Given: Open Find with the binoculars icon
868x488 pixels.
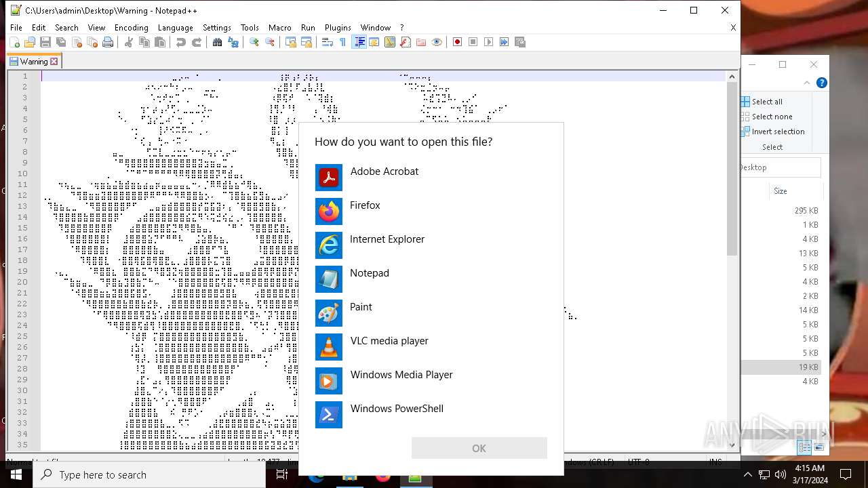Looking at the screenshot, I should (218, 42).
